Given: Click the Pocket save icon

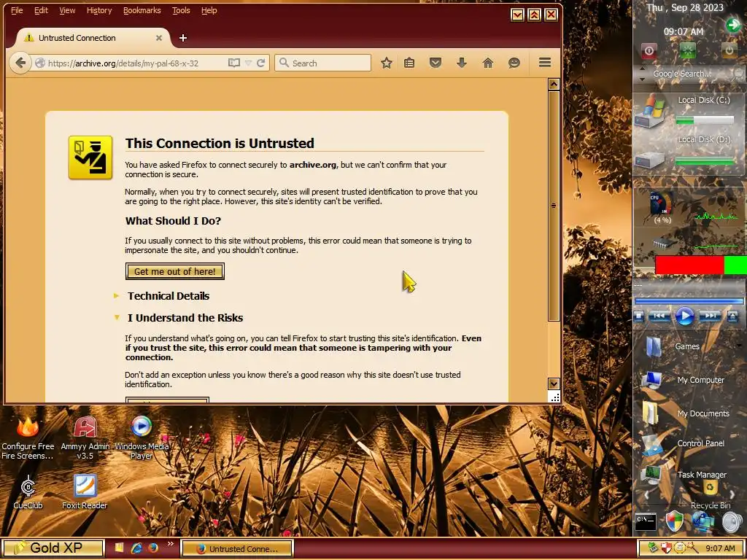Looking at the screenshot, I should (436, 63).
